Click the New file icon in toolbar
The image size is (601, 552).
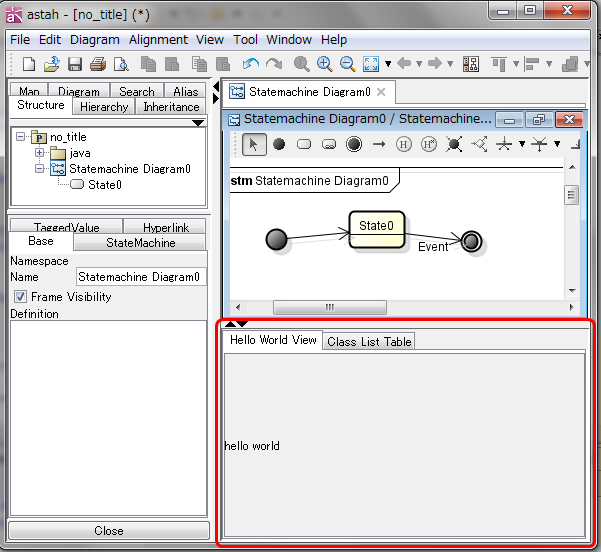pos(29,64)
